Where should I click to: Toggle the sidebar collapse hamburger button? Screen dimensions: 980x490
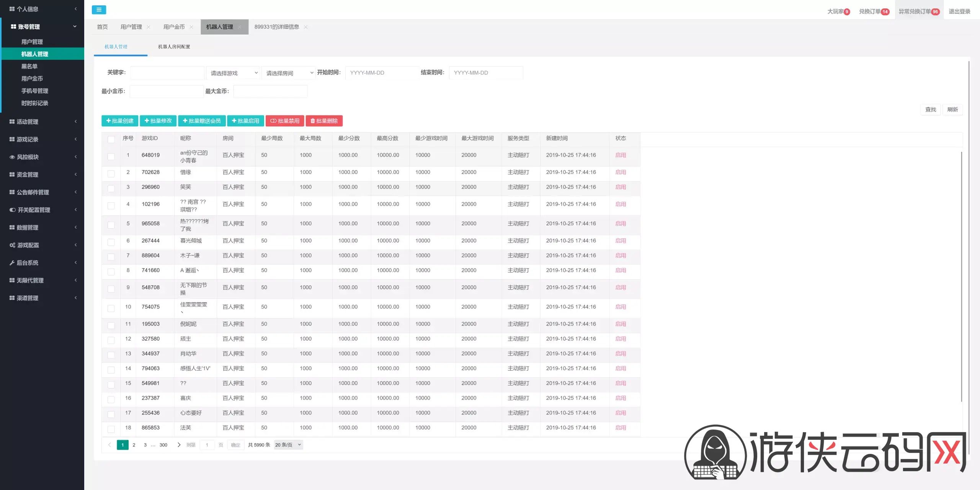click(99, 10)
